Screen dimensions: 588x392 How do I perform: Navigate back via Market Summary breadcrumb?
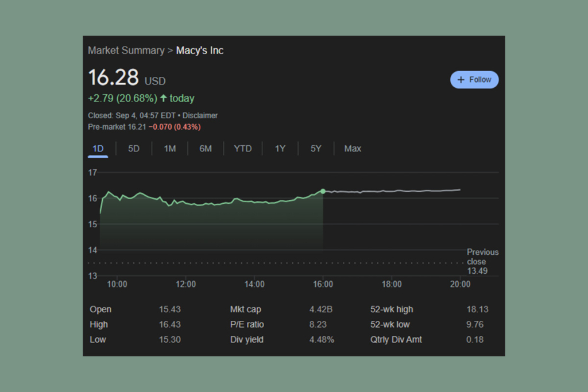[x=126, y=50]
